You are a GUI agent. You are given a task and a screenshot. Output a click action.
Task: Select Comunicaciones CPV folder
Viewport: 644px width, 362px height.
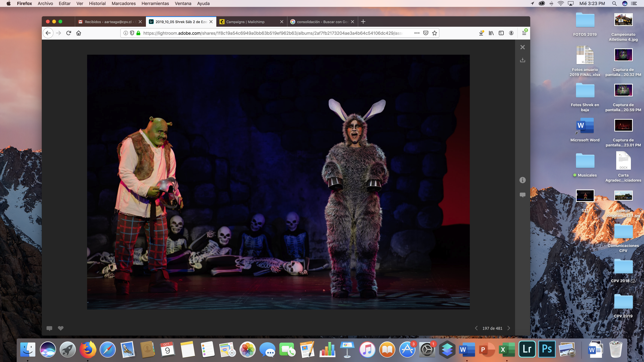(623, 238)
